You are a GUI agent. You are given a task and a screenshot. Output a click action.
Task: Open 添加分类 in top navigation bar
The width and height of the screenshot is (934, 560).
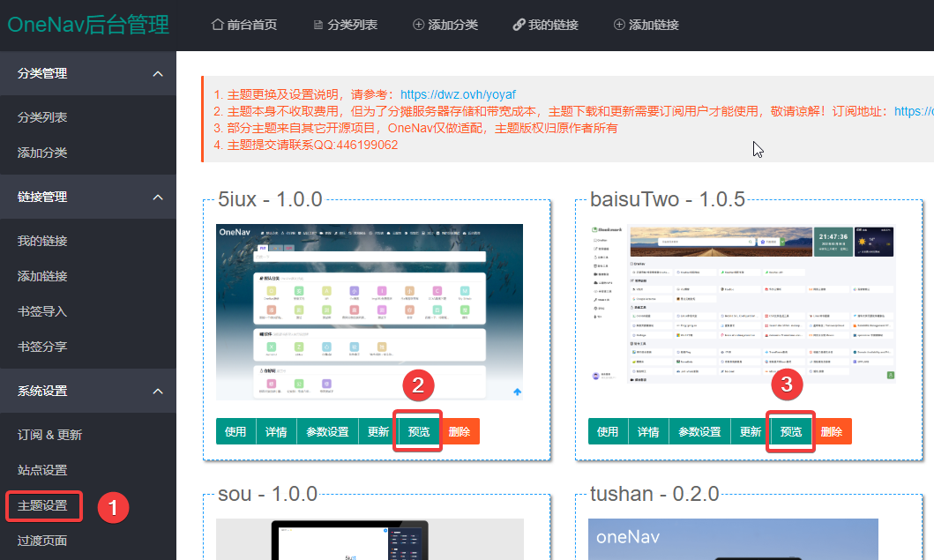tap(445, 25)
